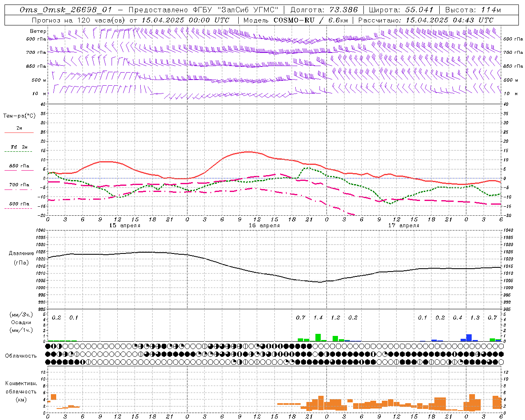The image size is (525, 420).
Task: Click the Td 2м dew point legend entry
Action: click(x=19, y=147)
